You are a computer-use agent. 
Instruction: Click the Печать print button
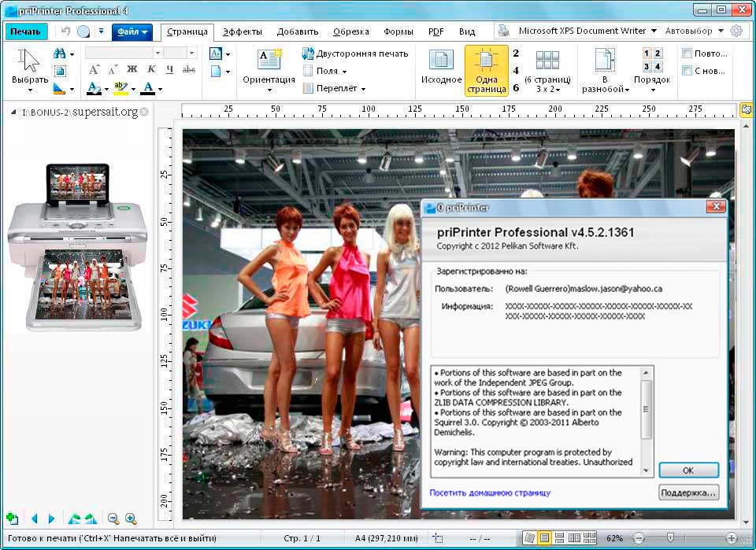pyautogui.click(x=26, y=31)
